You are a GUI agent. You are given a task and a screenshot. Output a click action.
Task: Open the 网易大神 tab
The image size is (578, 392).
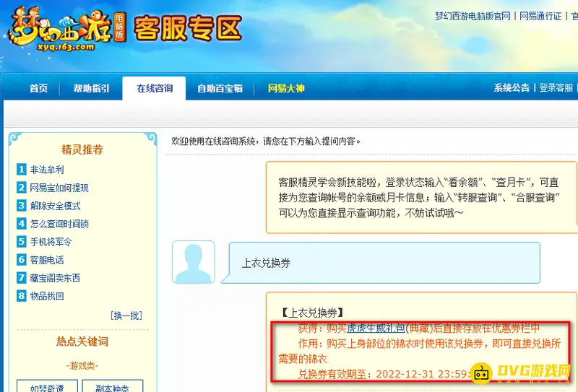pyautogui.click(x=286, y=88)
